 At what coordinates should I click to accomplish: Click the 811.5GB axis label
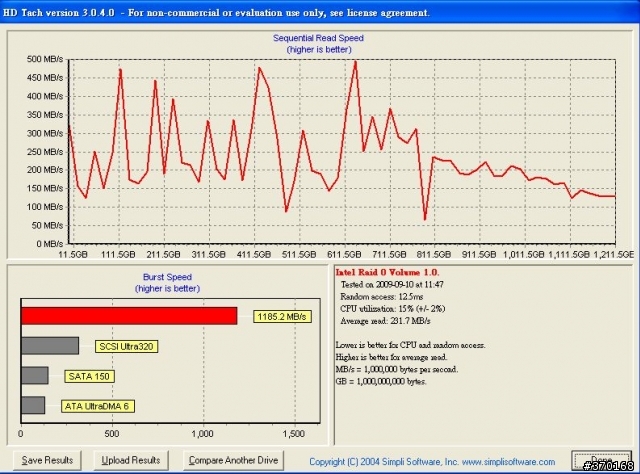pyautogui.click(x=434, y=254)
